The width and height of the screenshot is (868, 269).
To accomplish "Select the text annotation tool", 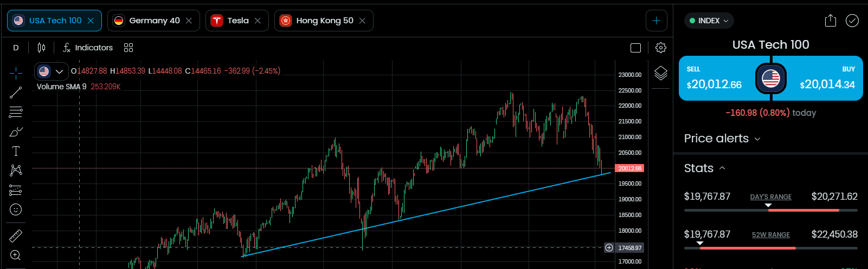I will [x=16, y=151].
